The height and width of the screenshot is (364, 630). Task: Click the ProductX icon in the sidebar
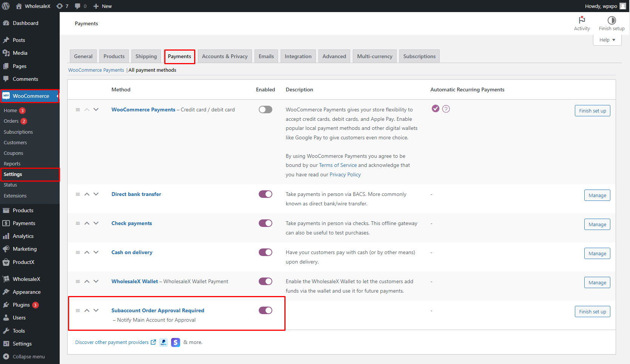(x=6, y=262)
